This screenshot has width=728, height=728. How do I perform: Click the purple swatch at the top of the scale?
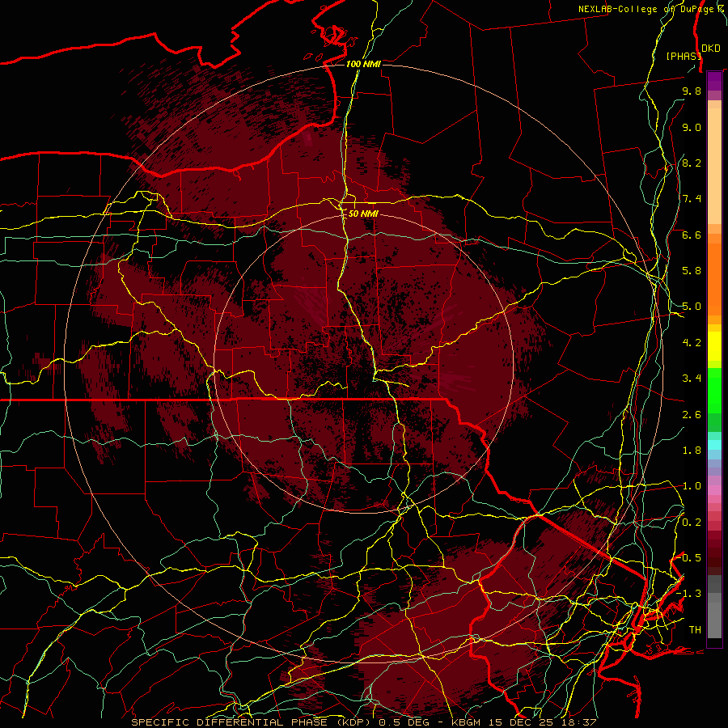714,81
